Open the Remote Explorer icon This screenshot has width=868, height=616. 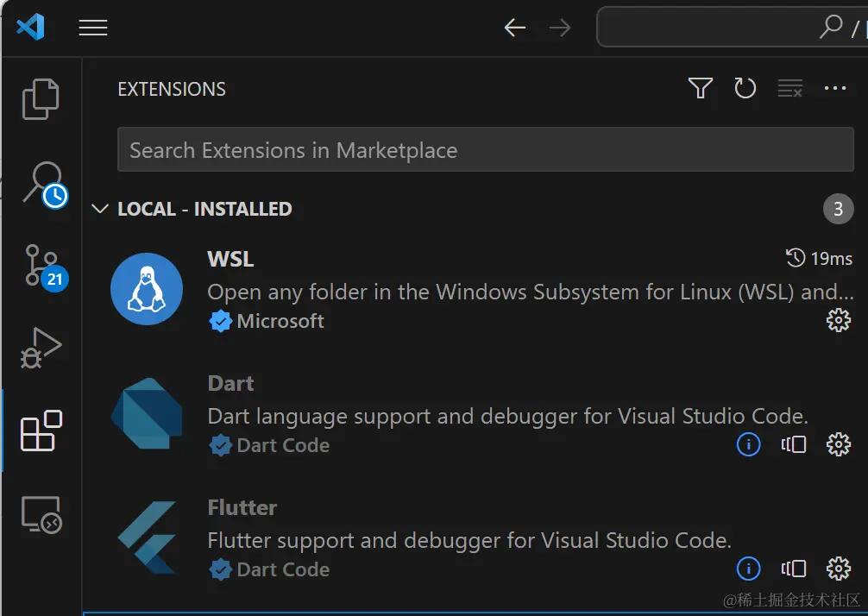(41, 514)
